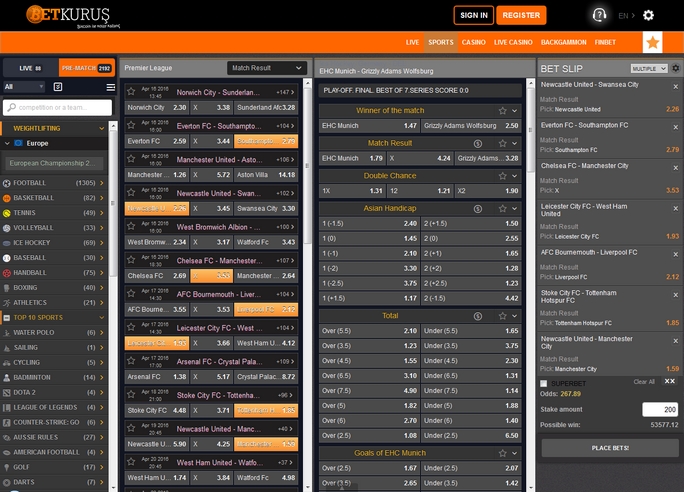
Task: Open the All time filter dropdown
Action: (24, 87)
